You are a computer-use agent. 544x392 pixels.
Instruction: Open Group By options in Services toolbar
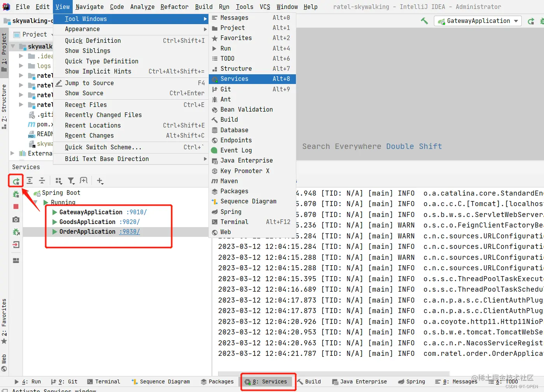pos(59,180)
